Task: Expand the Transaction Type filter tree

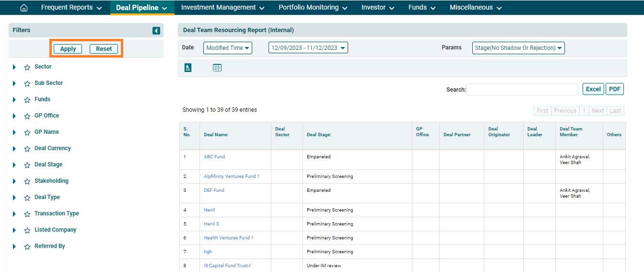Action: [x=14, y=214]
